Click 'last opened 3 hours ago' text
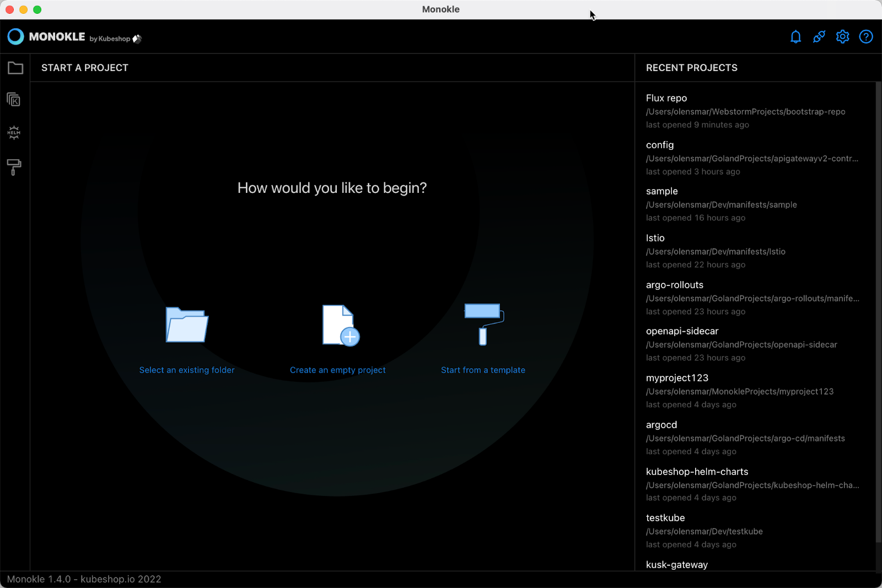 pos(693,172)
